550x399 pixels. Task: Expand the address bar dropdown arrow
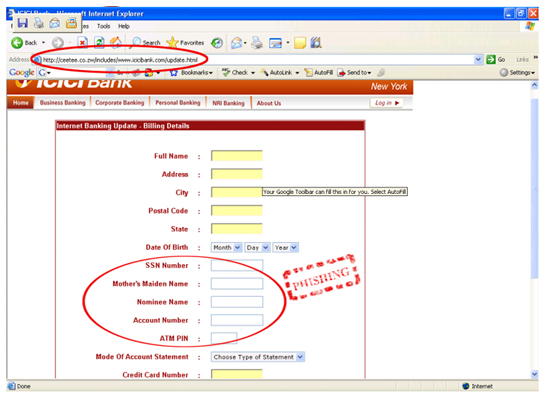click(x=478, y=60)
